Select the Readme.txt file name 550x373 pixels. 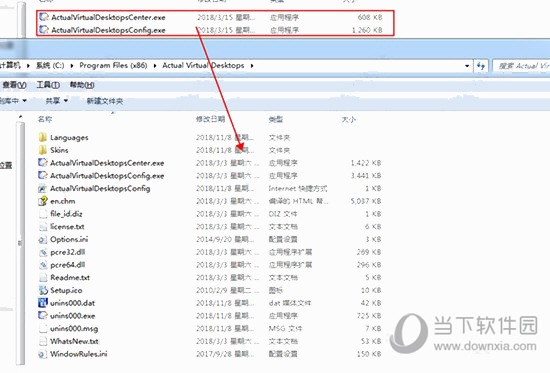[70, 278]
